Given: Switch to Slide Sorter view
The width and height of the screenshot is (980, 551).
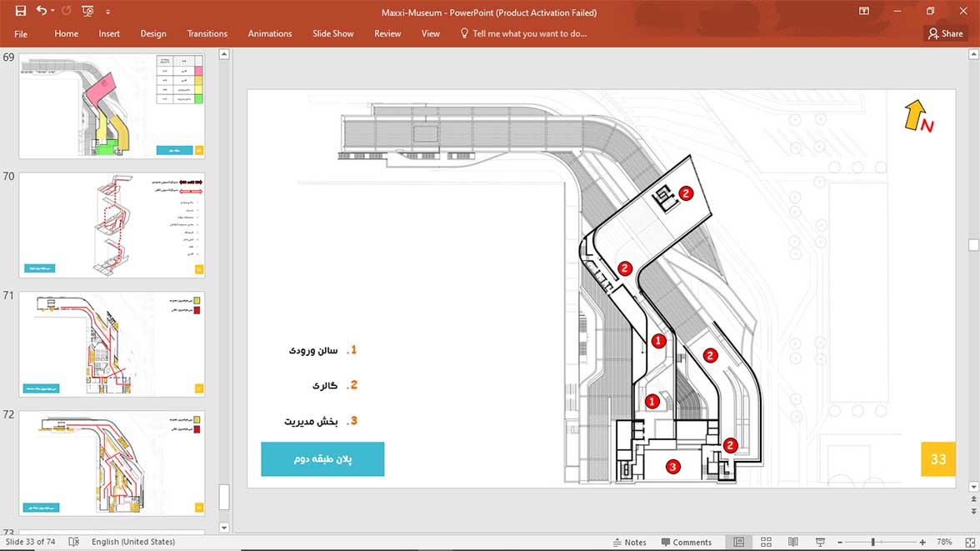Looking at the screenshot, I should (766, 542).
